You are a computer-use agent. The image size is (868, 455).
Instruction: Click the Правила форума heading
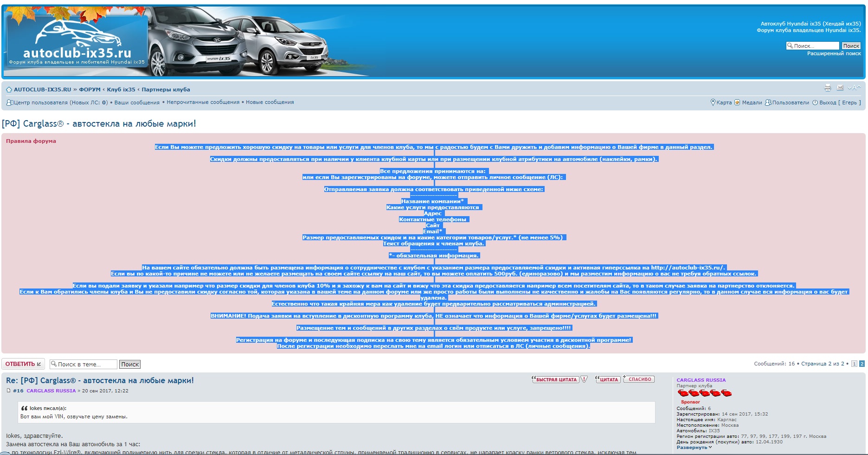coord(31,141)
